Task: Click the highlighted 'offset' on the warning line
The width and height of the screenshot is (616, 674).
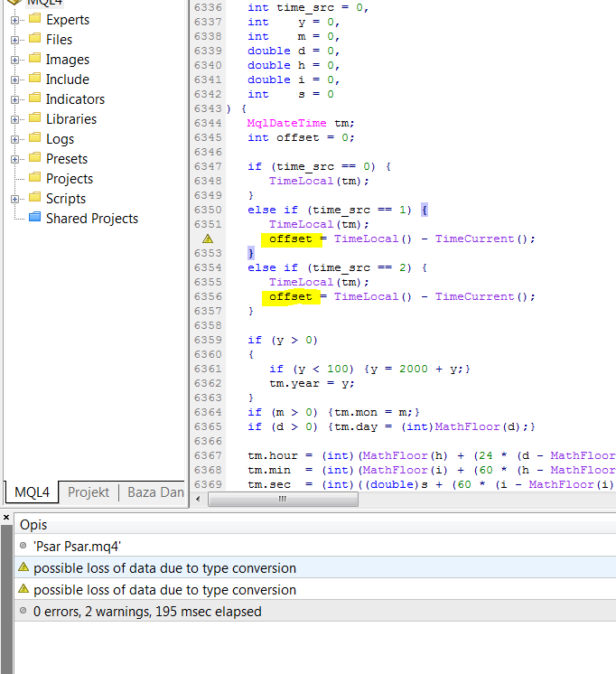Action: click(291, 239)
